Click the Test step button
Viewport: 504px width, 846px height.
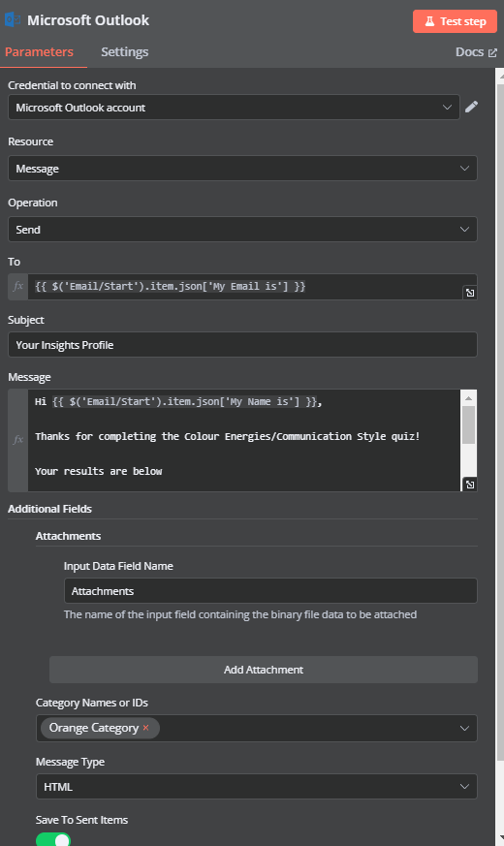455,21
